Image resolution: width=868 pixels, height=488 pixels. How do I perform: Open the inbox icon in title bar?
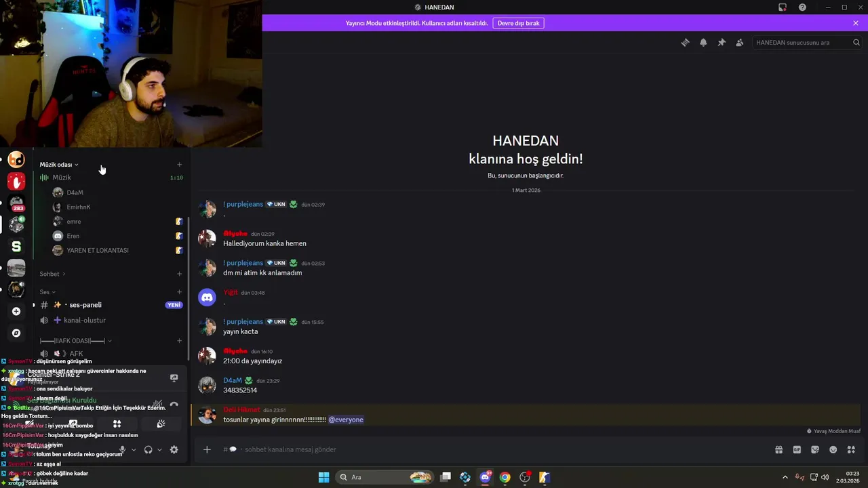[783, 7]
